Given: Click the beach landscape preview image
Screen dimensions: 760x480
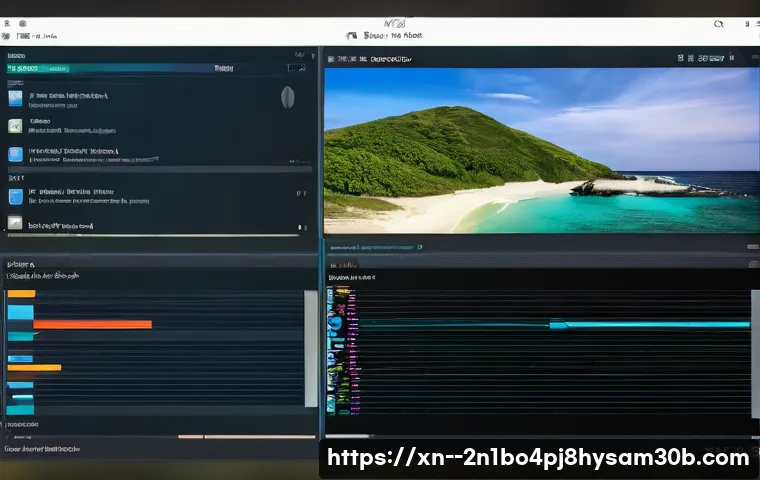Looking at the screenshot, I should tap(541, 150).
